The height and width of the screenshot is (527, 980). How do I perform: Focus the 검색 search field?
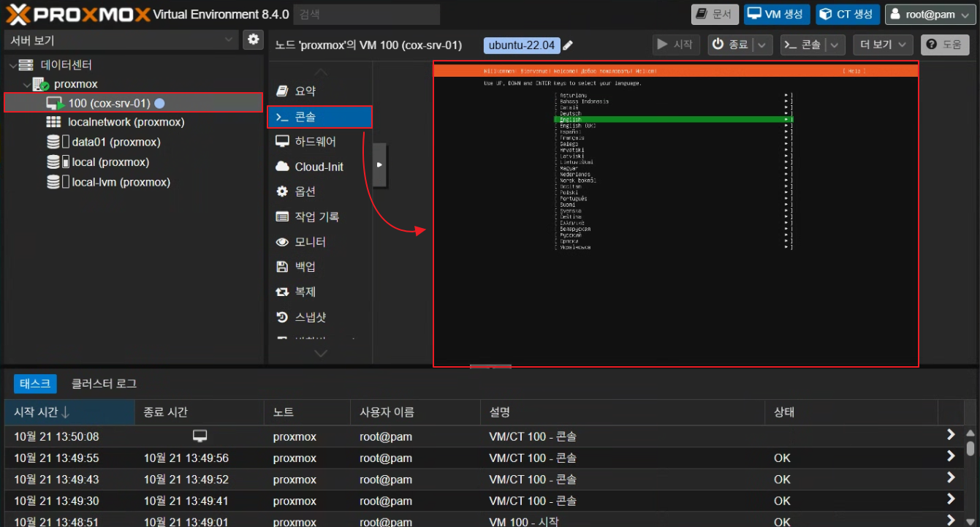pos(367,14)
